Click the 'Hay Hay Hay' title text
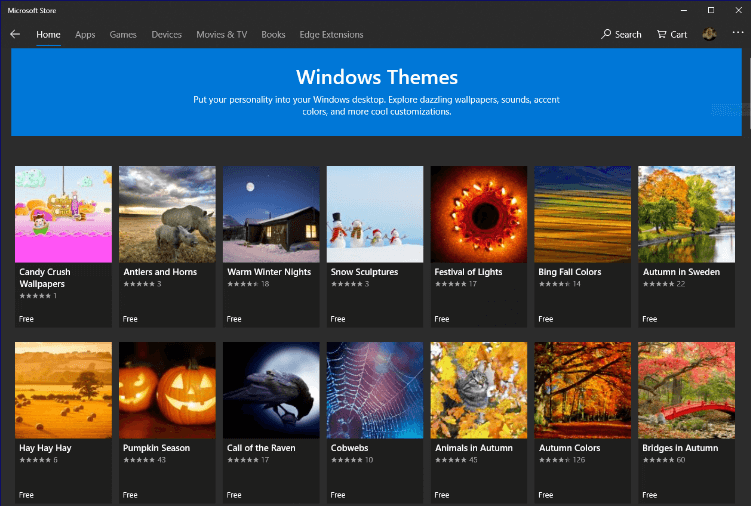The image size is (751, 506). pyautogui.click(x=45, y=448)
